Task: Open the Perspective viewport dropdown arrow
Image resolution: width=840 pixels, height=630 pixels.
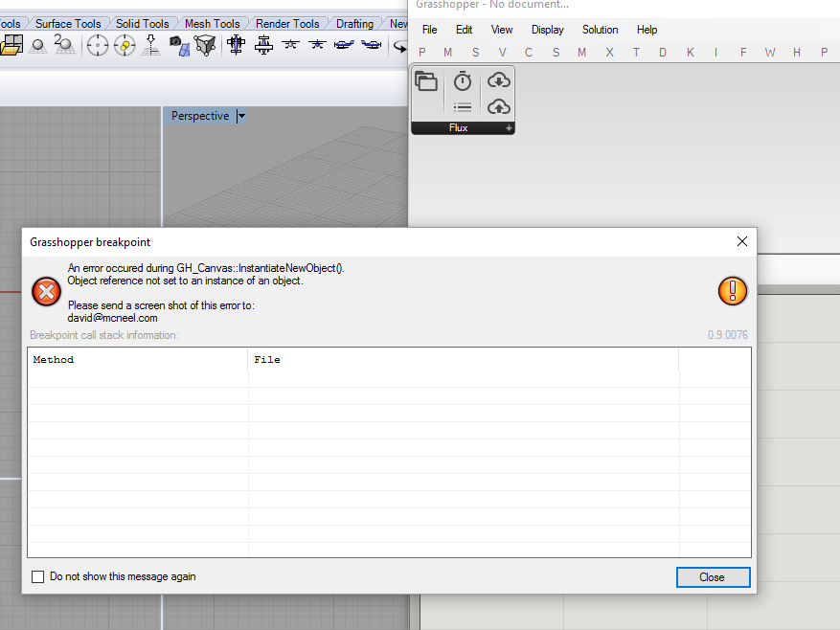Action: (241, 116)
